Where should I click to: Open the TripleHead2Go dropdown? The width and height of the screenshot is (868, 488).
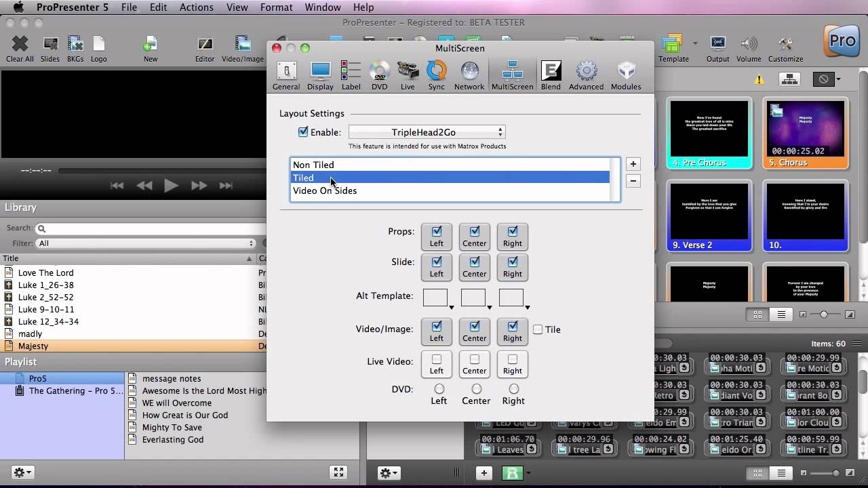coord(427,132)
